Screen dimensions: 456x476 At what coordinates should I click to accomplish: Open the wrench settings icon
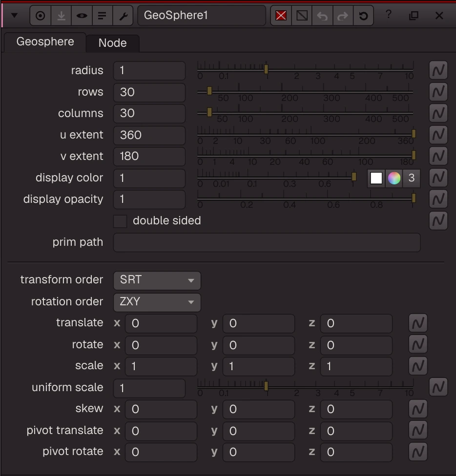[123, 16]
